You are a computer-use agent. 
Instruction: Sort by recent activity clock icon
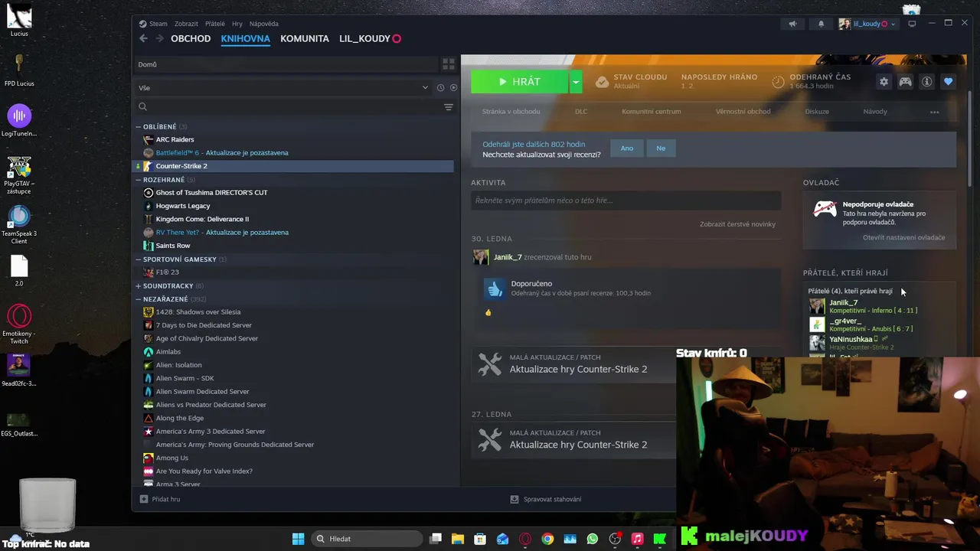tap(440, 88)
